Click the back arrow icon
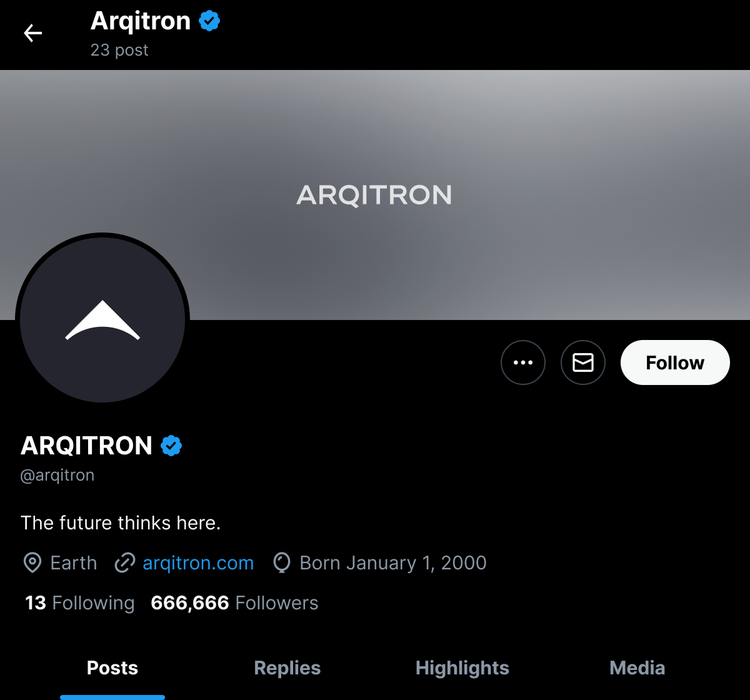This screenshot has width=750, height=700. [32, 33]
